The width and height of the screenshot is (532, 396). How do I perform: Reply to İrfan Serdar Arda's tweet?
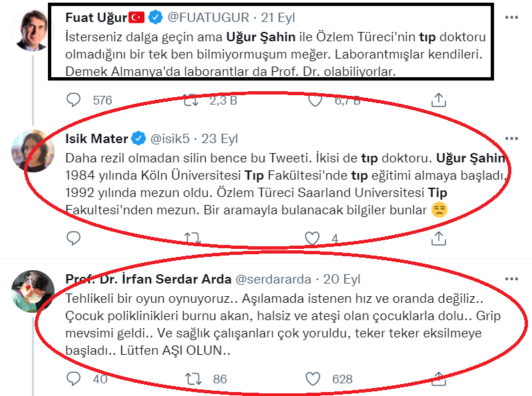pos(74,379)
